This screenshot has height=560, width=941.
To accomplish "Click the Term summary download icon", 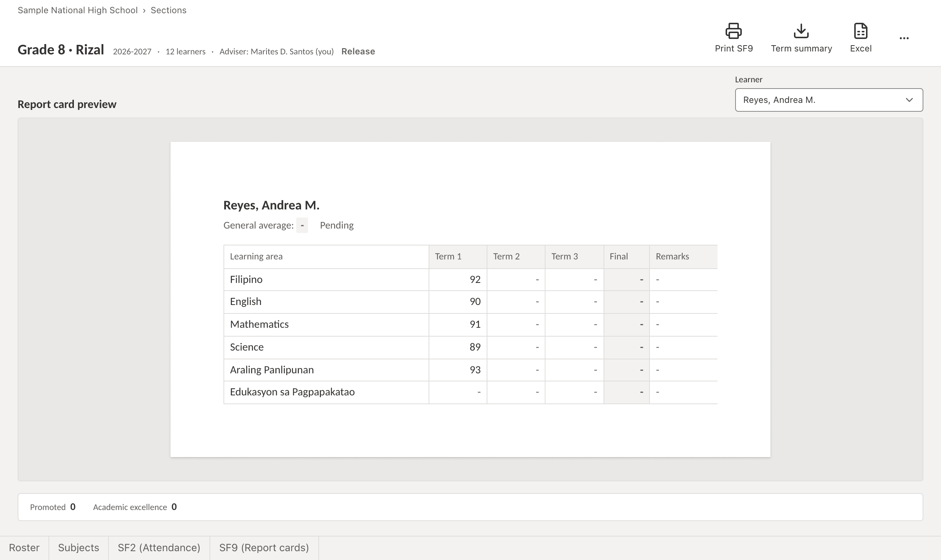I will (801, 31).
